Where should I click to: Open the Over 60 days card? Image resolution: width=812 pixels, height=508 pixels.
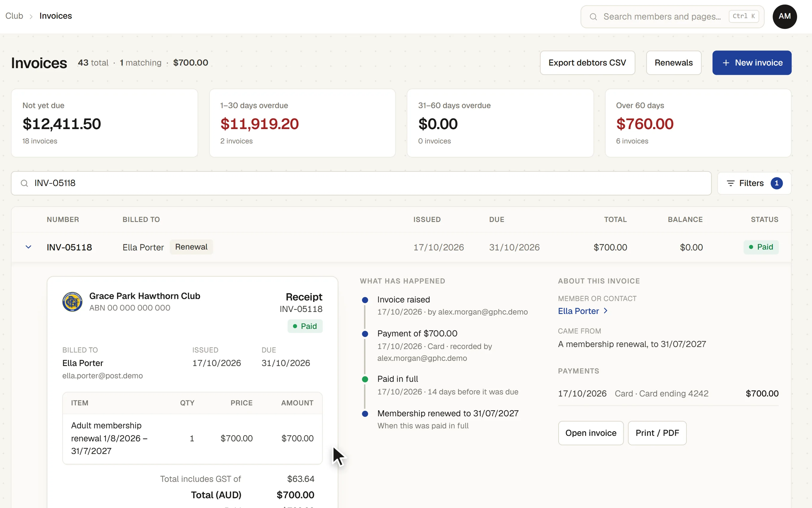click(698, 123)
